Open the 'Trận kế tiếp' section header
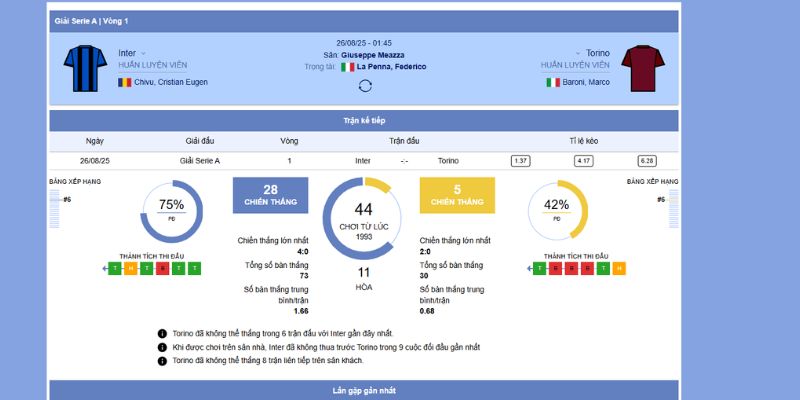800x400 pixels. click(x=364, y=120)
